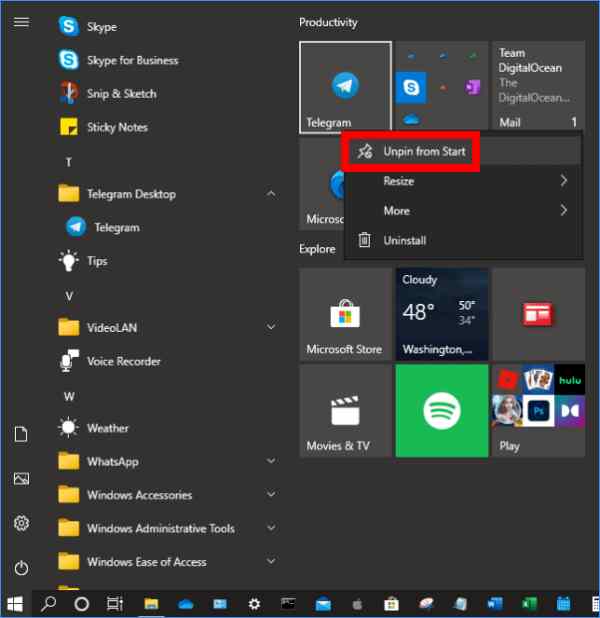Open Excel from the taskbar

click(529, 603)
